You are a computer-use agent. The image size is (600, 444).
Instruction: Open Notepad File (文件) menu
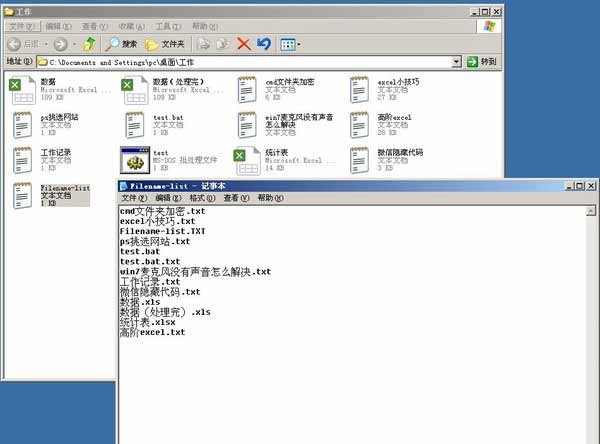click(x=134, y=198)
